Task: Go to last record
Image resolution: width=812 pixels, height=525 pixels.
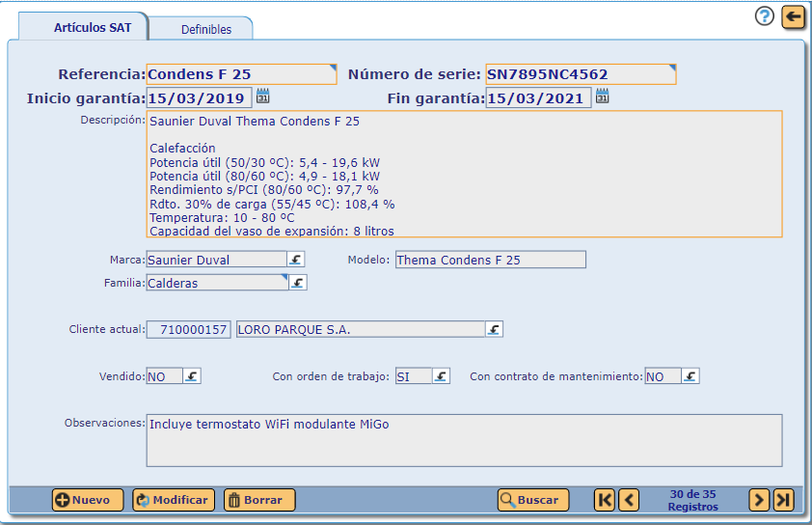Action: click(x=783, y=500)
